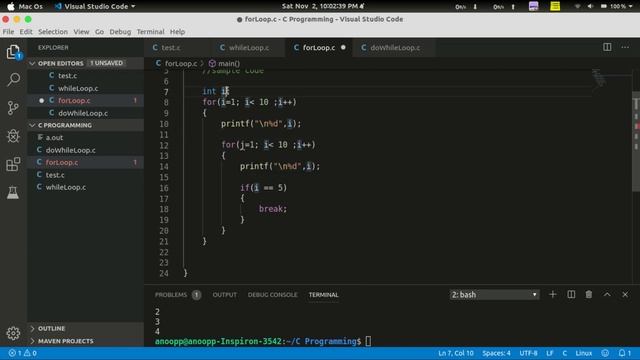Open the Search view in activity bar
This screenshot has width=640, height=360.
pyautogui.click(x=13, y=80)
